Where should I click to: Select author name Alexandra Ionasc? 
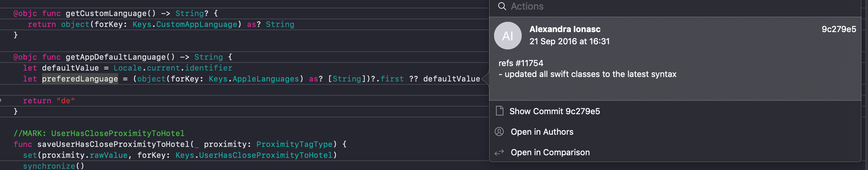[565, 29]
